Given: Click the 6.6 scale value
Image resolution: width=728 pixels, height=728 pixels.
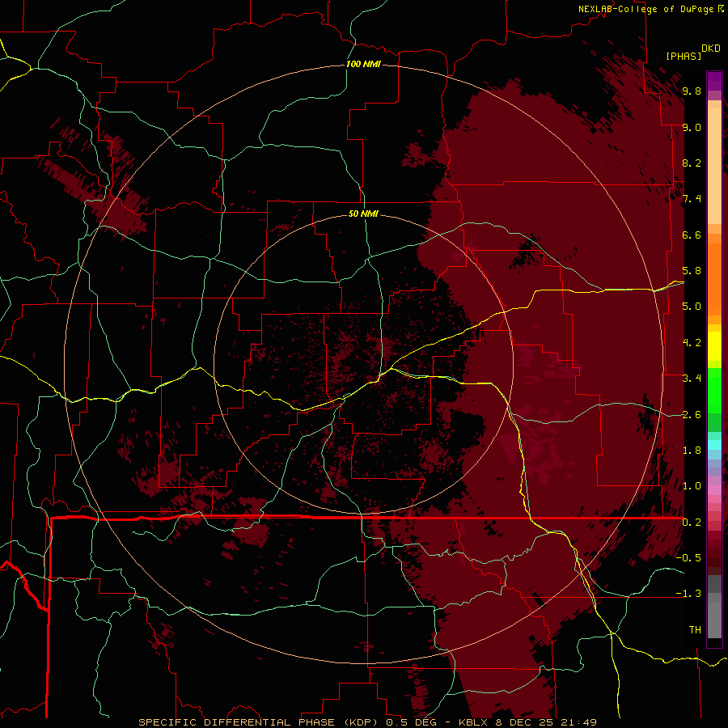Looking at the screenshot, I should point(692,235).
